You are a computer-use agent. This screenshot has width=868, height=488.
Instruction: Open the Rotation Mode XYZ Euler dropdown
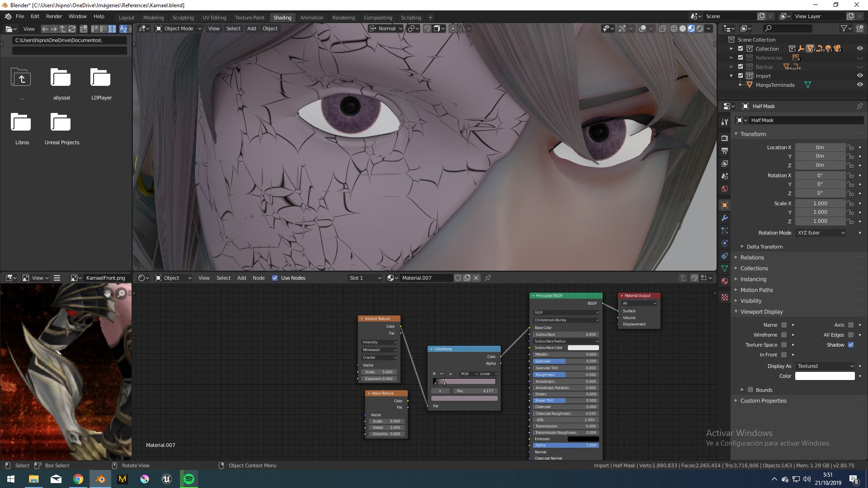821,233
